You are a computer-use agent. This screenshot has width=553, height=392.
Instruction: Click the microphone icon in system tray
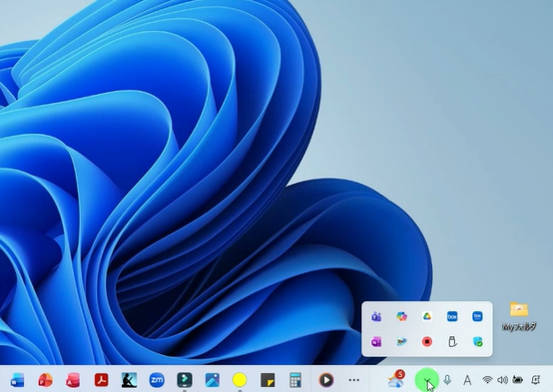pos(447,380)
